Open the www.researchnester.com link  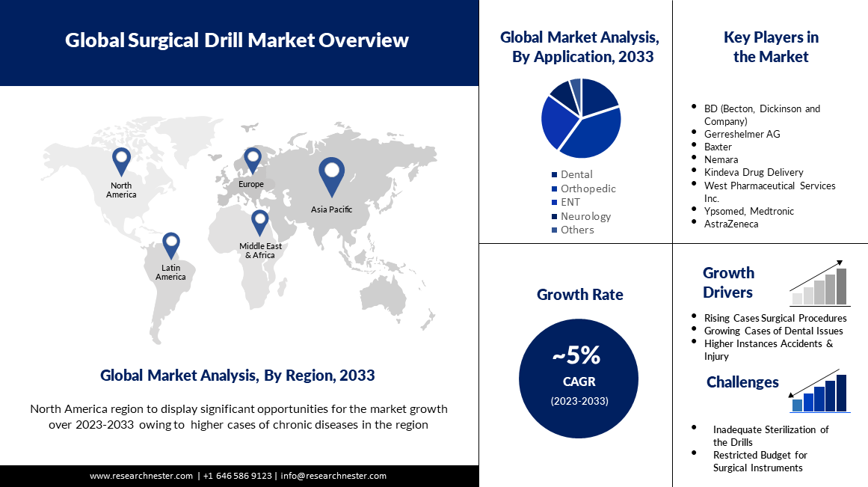point(141,476)
